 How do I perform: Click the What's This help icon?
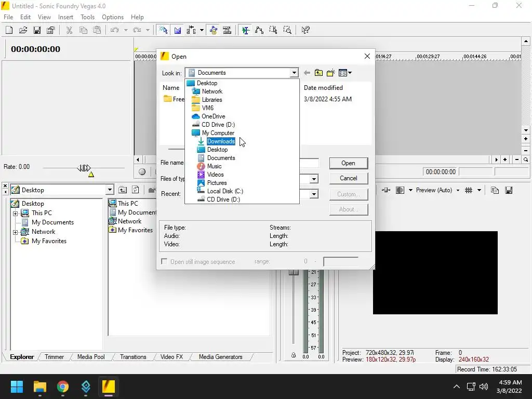point(305,30)
